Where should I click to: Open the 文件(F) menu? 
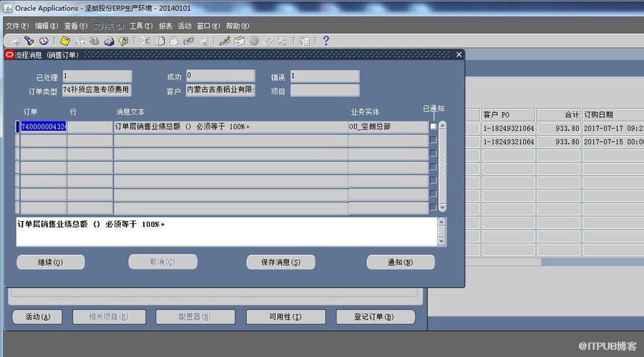click(x=17, y=26)
